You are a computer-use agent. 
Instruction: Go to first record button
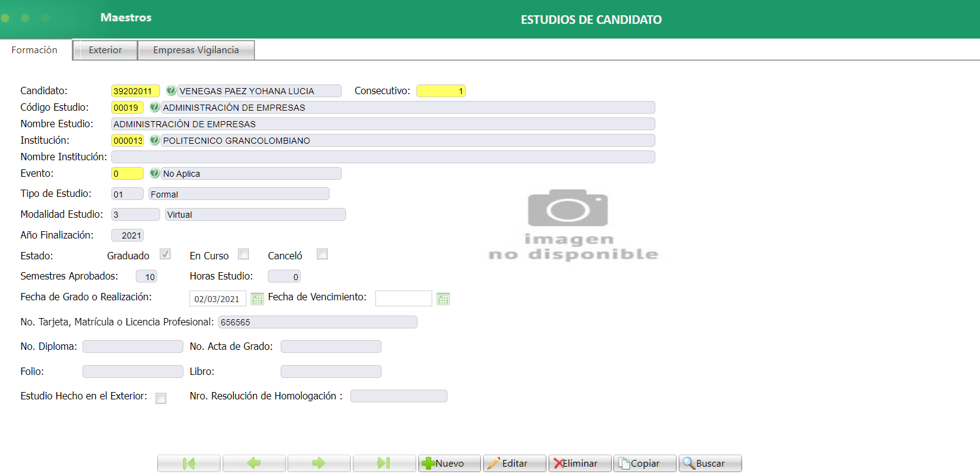(189, 463)
